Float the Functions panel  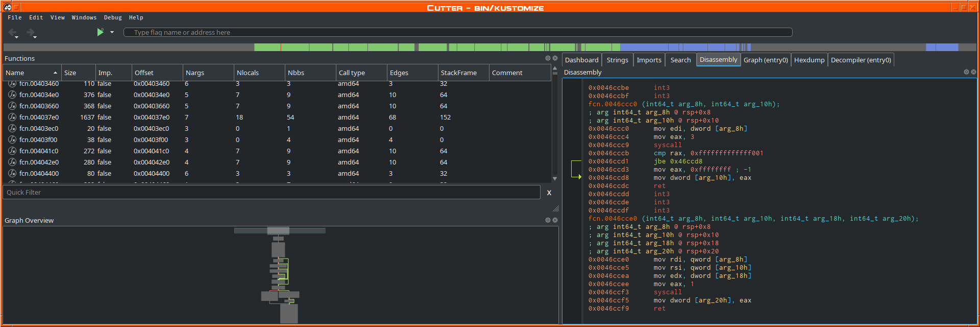pyautogui.click(x=548, y=58)
